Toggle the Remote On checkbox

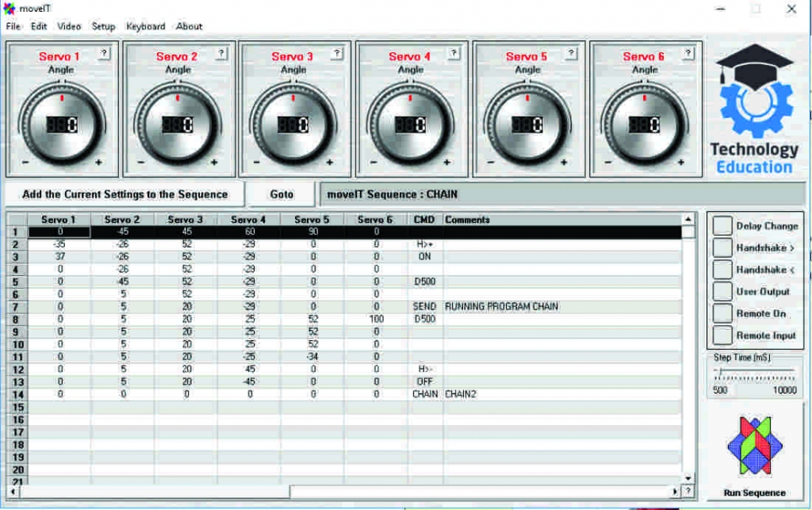(x=722, y=313)
